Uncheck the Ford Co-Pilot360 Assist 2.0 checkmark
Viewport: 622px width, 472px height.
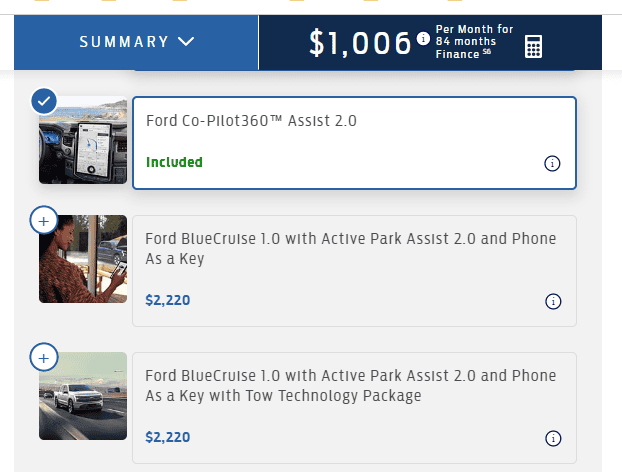coord(44,101)
